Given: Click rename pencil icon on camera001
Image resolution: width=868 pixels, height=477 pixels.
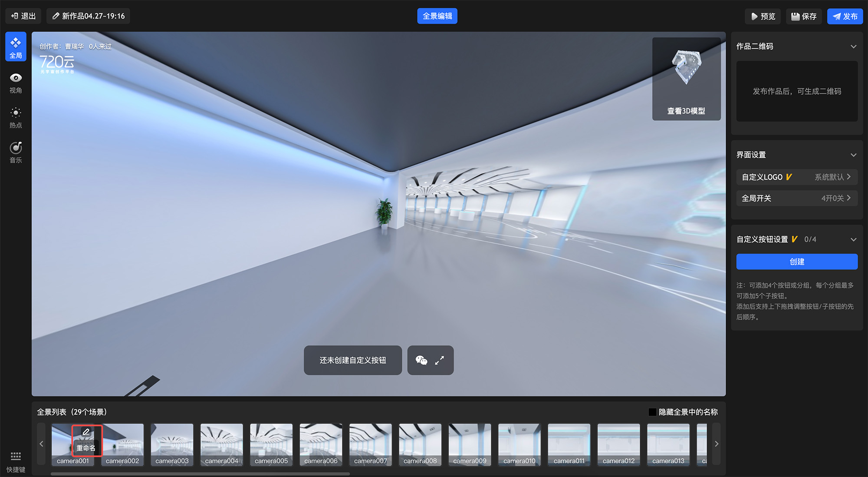Looking at the screenshot, I should (x=86, y=432).
